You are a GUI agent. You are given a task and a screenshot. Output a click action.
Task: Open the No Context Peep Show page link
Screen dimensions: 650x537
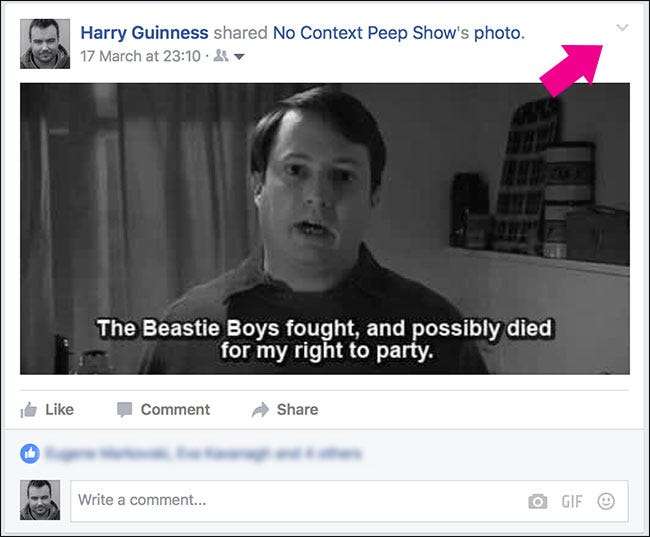click(360, 33)
